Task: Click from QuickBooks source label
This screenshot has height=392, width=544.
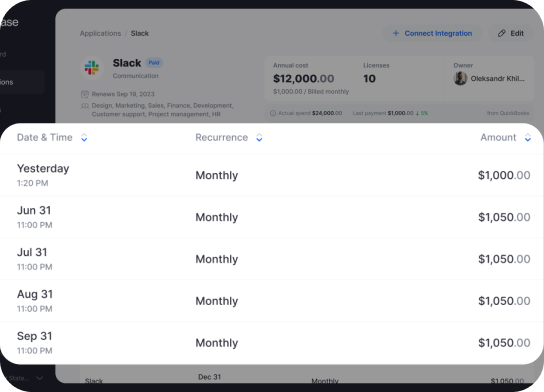Action: 508,113
